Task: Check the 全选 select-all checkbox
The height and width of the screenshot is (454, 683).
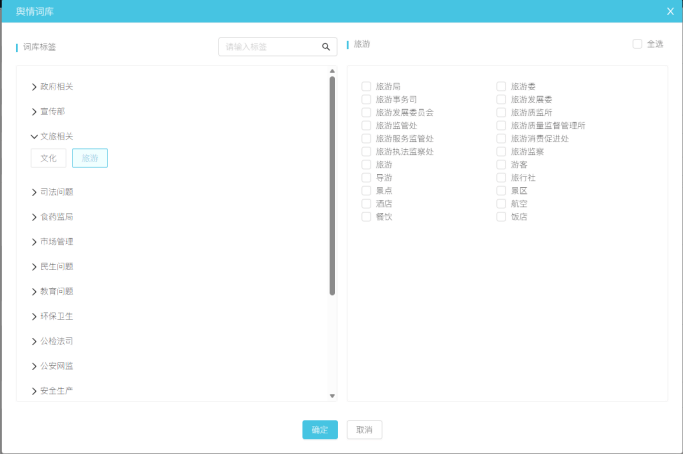Action: coord(637,44)
